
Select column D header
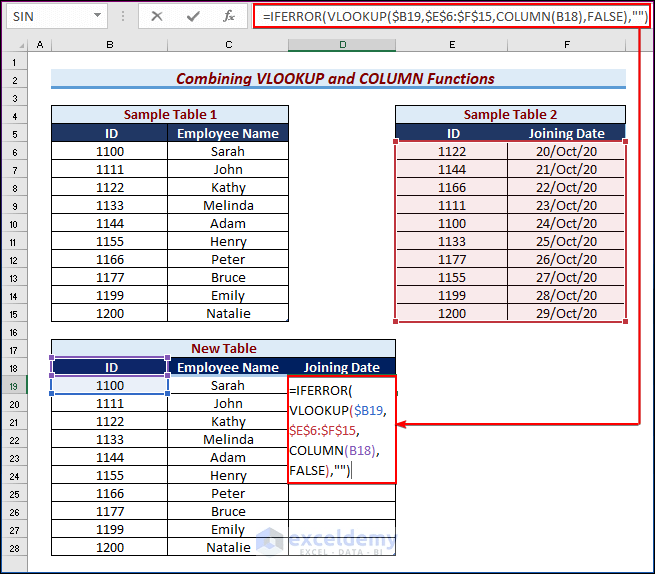342,45
